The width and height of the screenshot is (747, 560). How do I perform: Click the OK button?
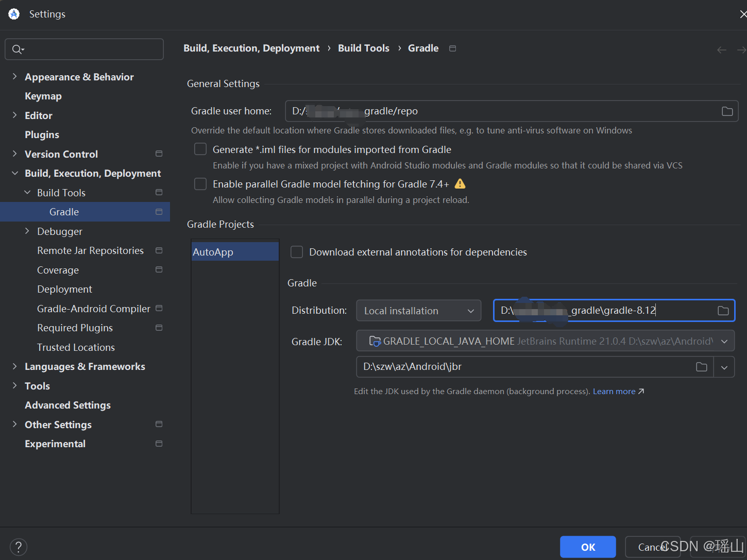pyautogui.click(x=588, y=547)
